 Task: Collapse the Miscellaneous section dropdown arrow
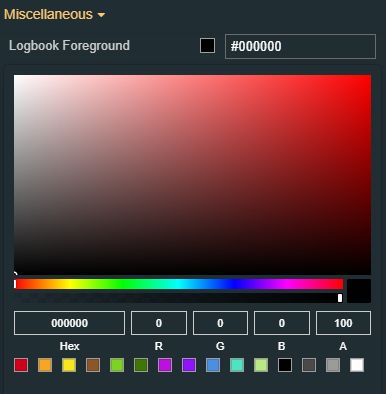point(101,15)
